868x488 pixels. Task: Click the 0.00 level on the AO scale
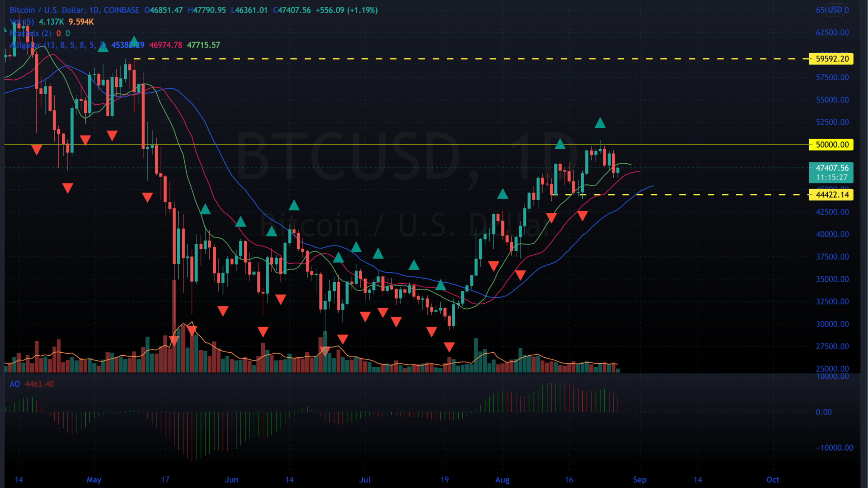[x=823, y=412]
